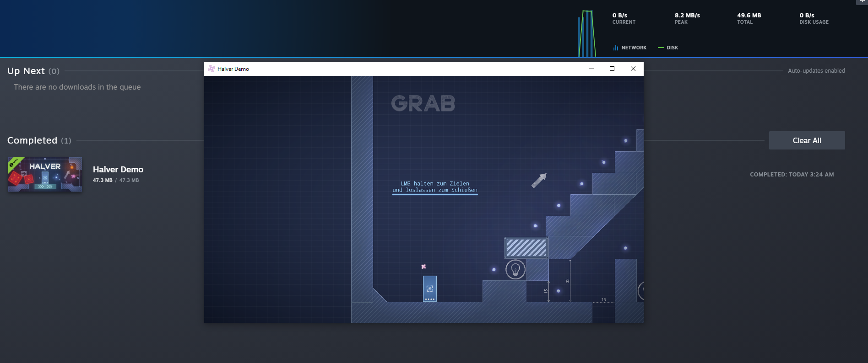Click the 'Up Next (0)' heading
Viewport: 868px width, 363px height.
point(33,71)
